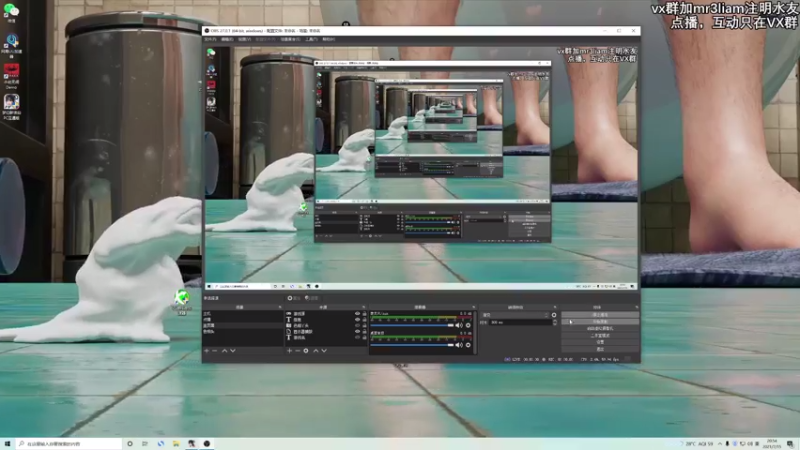
Task: Open Task View from taskbar
Action: click(x=145, y=444)
